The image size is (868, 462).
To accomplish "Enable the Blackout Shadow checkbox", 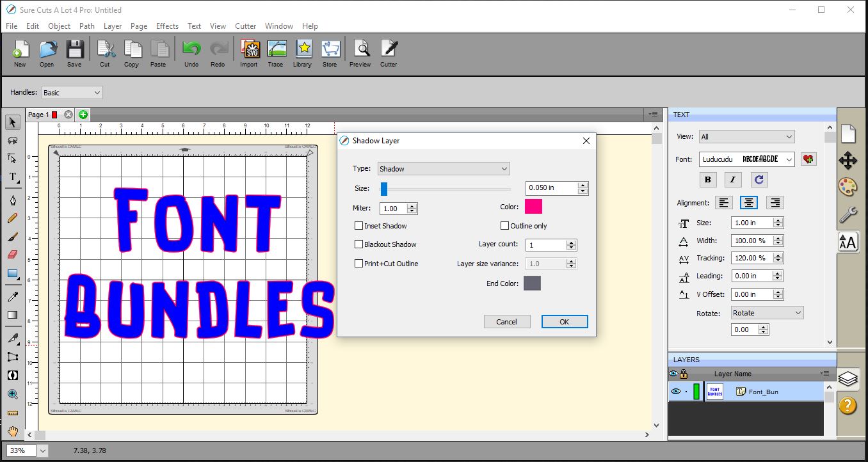I will pos(358,244).
